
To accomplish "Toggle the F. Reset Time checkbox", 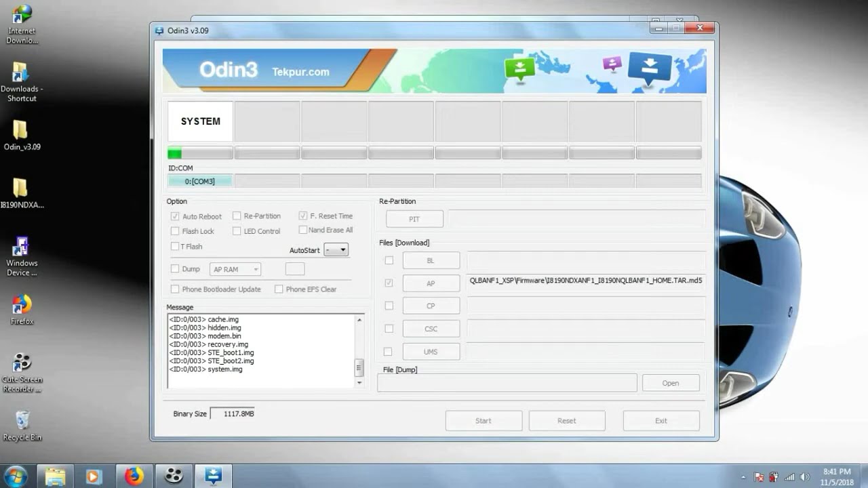I will tap(303, 216).
